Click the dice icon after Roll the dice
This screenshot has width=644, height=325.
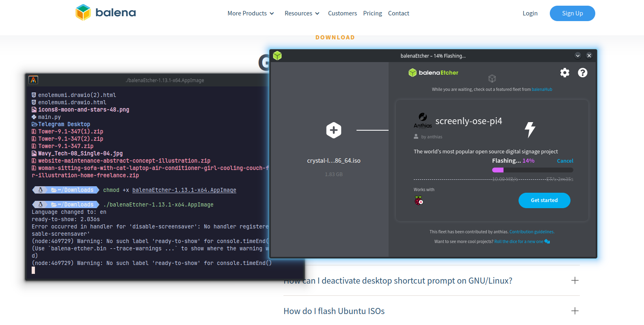tap(547, 241)
